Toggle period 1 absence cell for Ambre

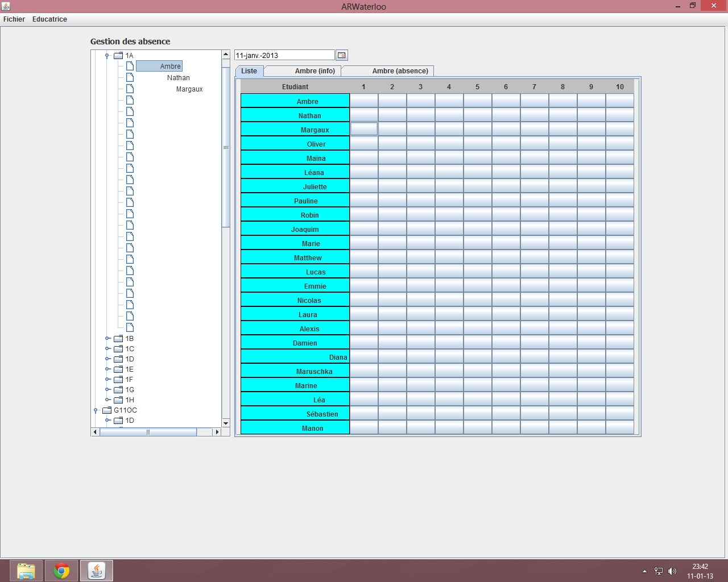pyautogui.click(x=364, y=101)
